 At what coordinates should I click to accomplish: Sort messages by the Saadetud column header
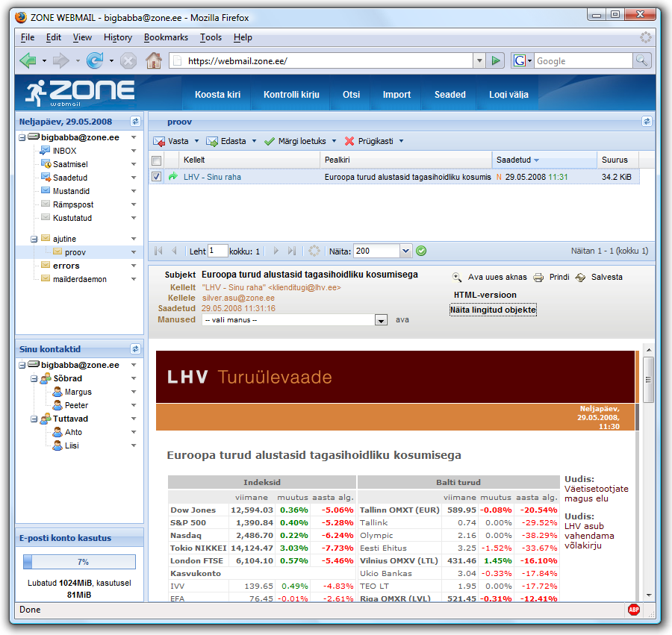(544, 160)
